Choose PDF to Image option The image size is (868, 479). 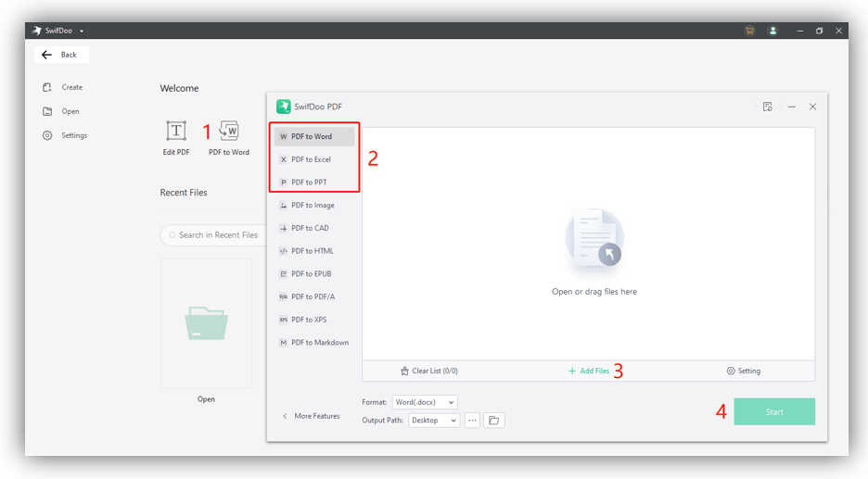(313, 205)
